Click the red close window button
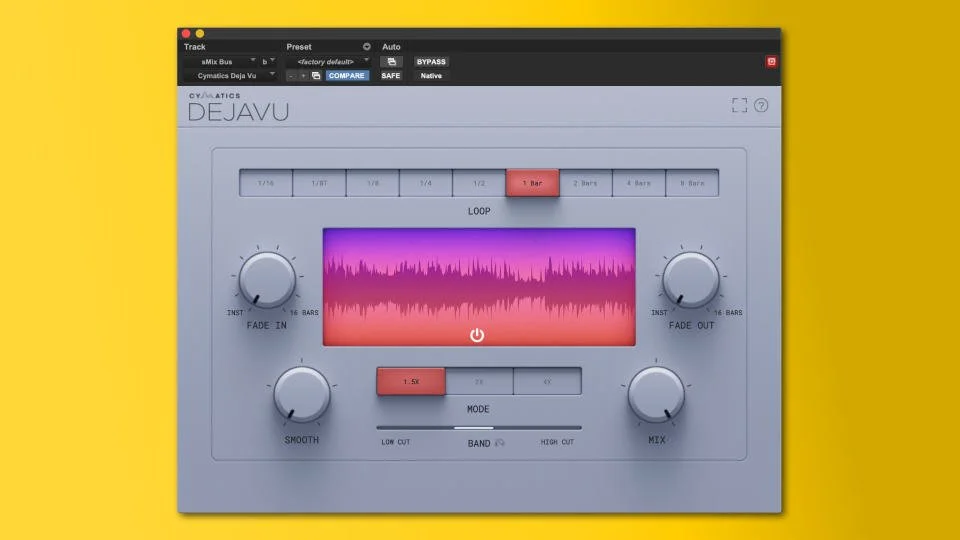 [186, 34]
